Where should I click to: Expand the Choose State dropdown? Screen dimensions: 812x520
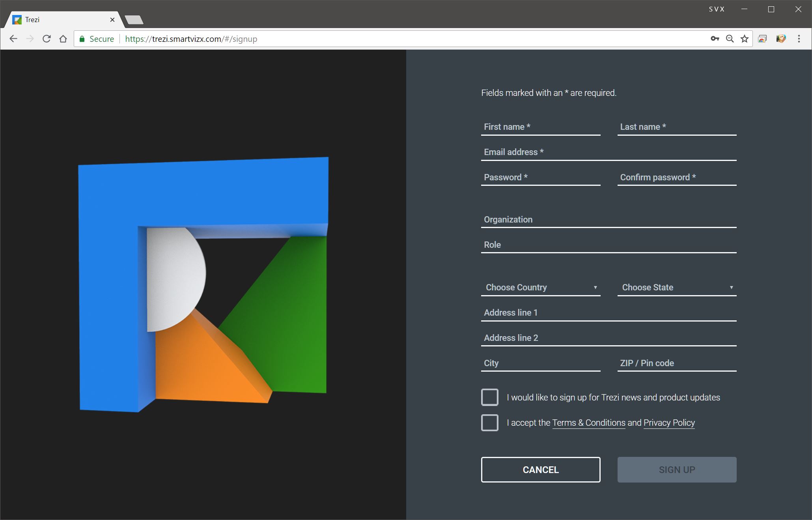(677, 287)
